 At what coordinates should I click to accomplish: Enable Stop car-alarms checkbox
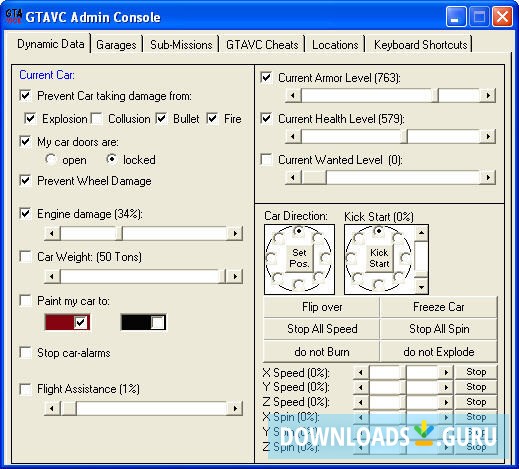(25, 353)
